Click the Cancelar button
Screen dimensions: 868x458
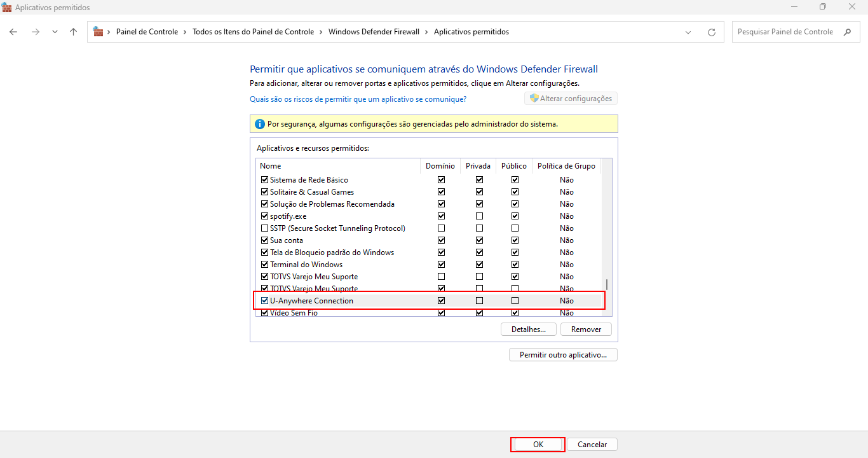[592, 445]
